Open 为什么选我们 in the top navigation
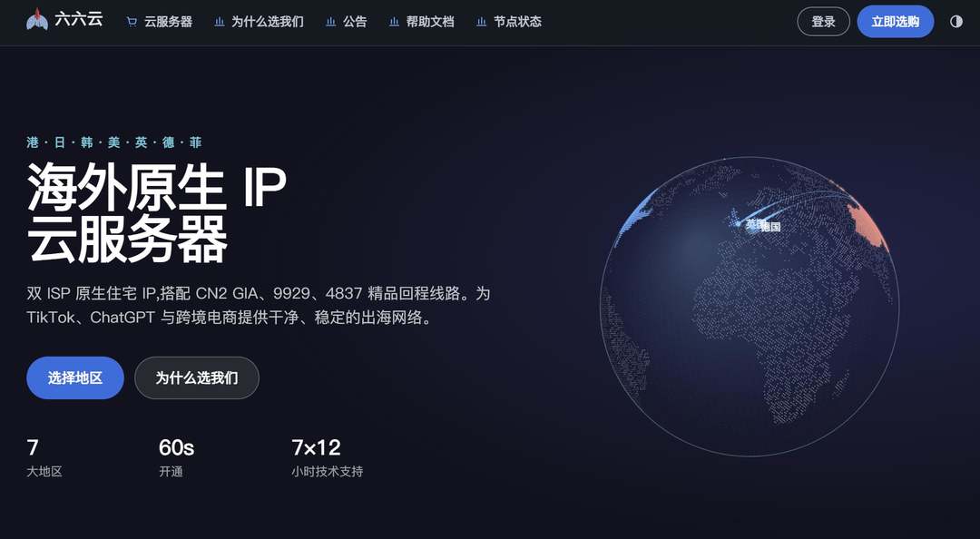This screenshot has height=539, width=980. click(x=268, y=22)
